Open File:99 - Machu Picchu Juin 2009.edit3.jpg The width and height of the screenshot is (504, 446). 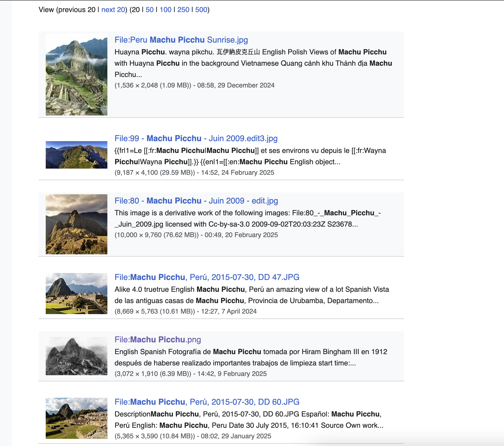pyautogui.click(x=196, y=139)
